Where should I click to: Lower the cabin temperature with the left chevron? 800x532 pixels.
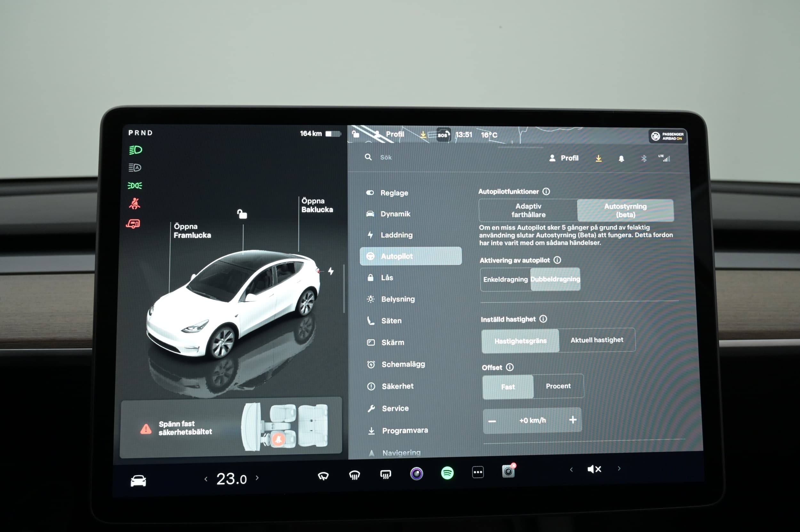206,479
